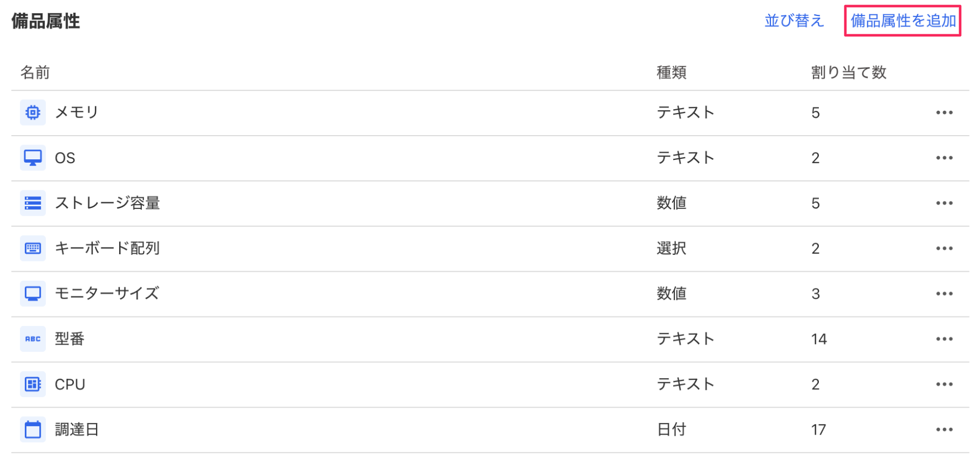Click the calendar icon beside 調達日
This screenshot has width=980, height=461.
point(33,429)
